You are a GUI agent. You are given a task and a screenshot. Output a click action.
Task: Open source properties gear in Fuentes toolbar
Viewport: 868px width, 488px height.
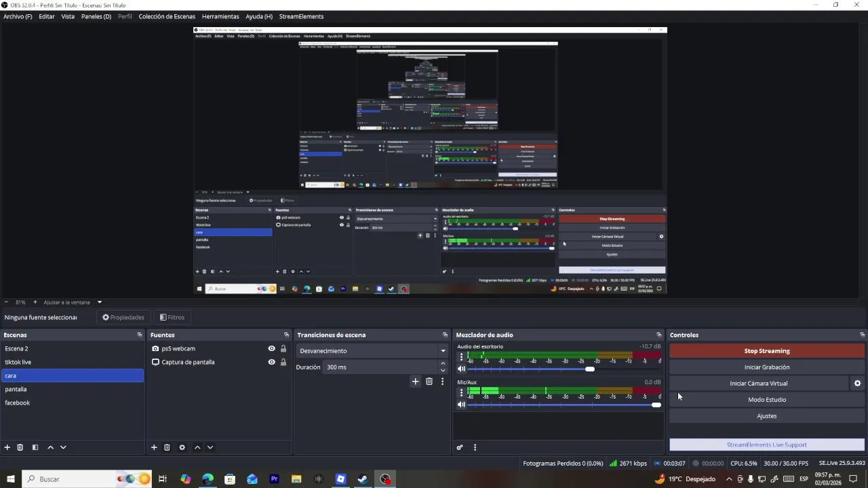tap(182, 447)
